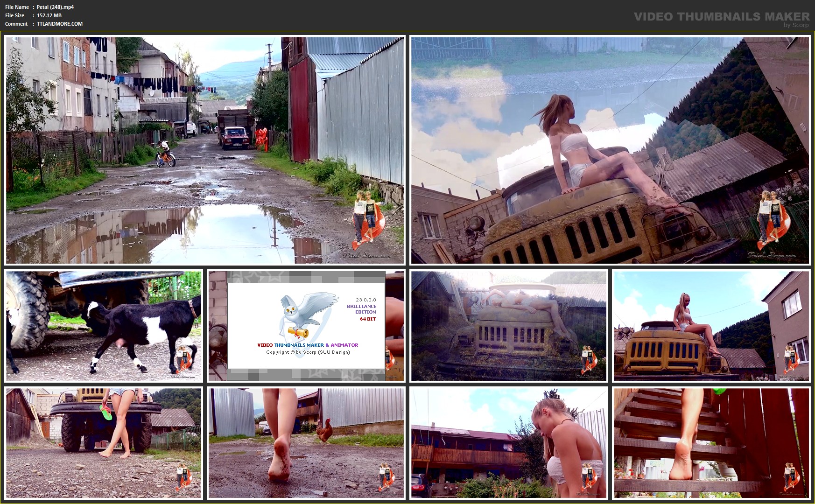Open the large thumbnail of truck hood scene
Screen dimensions: 815x504
point(610,150)
